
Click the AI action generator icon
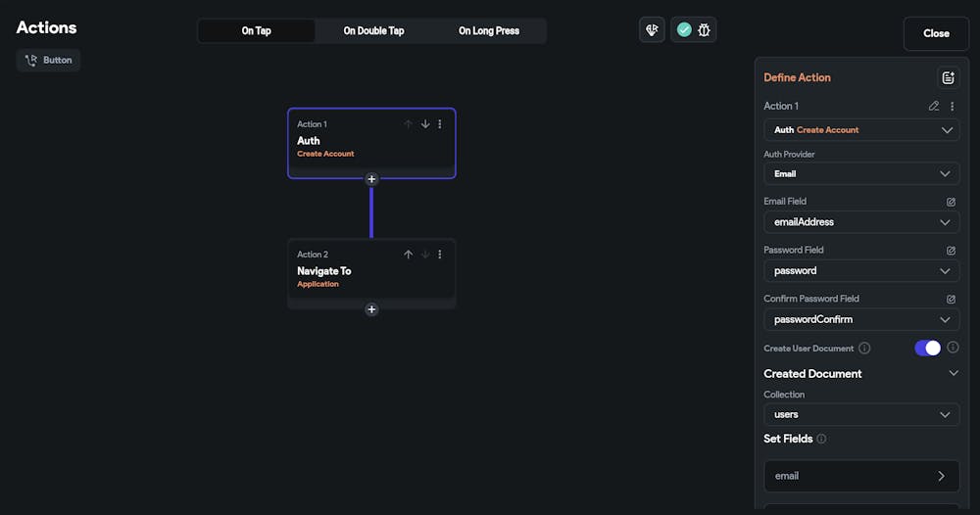[x=652, y=30]
